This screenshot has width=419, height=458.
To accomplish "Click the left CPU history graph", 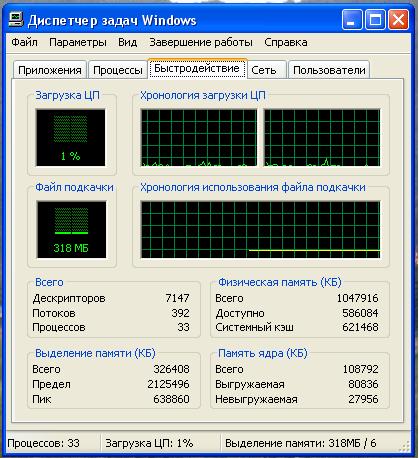I will 199,137.
